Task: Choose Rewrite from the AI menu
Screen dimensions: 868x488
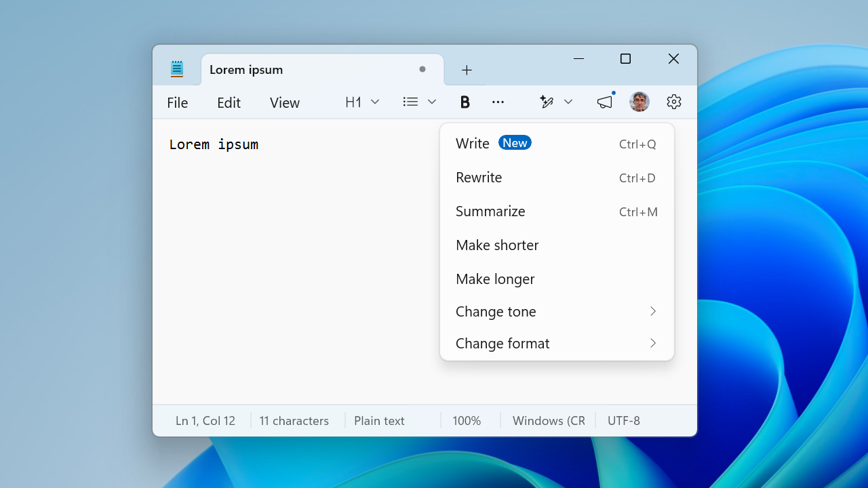Action: (x=557, y=178)
